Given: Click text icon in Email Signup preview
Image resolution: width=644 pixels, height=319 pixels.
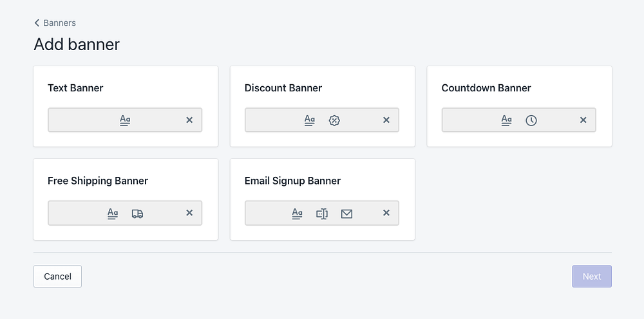Looking at the screenshot, I should [x=297, y=214].
